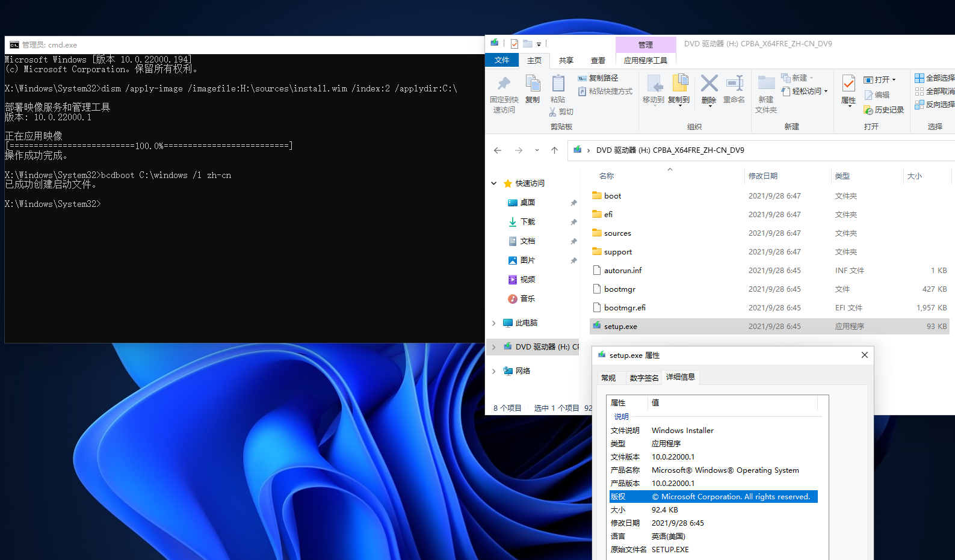Click New folder icon in quick access toolbar
Viewport: 955px width, 560px height.
[x=528, y=44]
